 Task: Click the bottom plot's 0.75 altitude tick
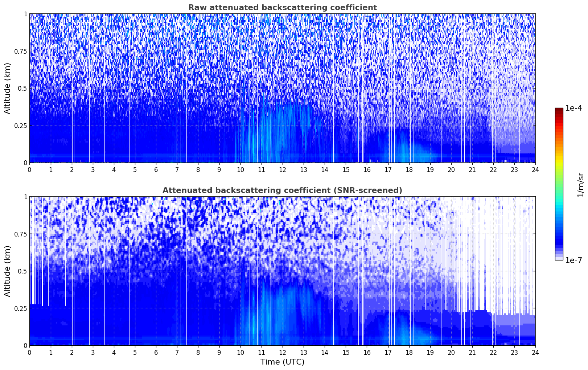coord(21,234)
